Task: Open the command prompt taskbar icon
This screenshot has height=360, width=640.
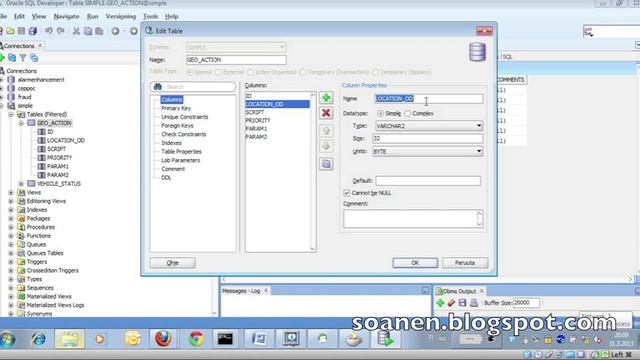Action: 225,339
